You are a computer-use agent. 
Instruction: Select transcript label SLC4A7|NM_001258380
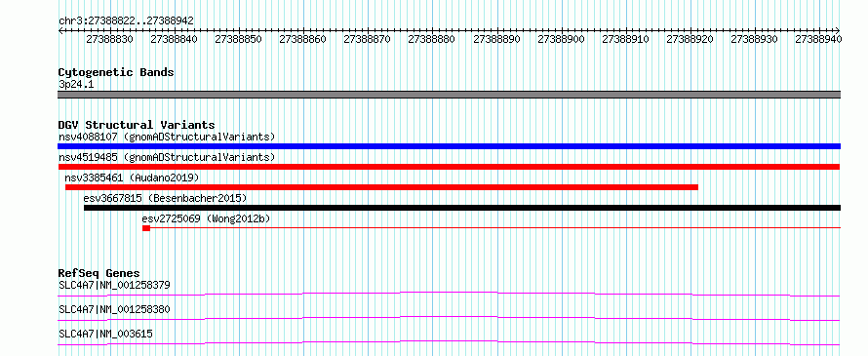tap(114, 309)
